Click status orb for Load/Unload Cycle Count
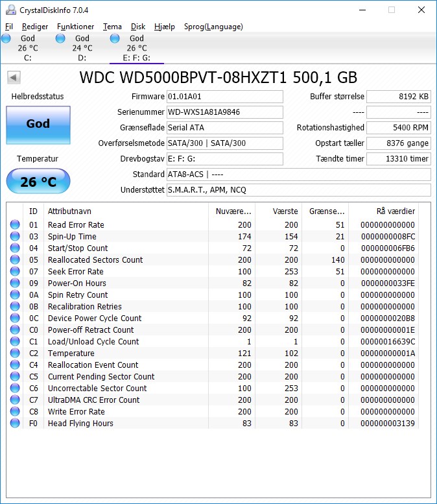The image size is (437, 504). click(15, 341)
